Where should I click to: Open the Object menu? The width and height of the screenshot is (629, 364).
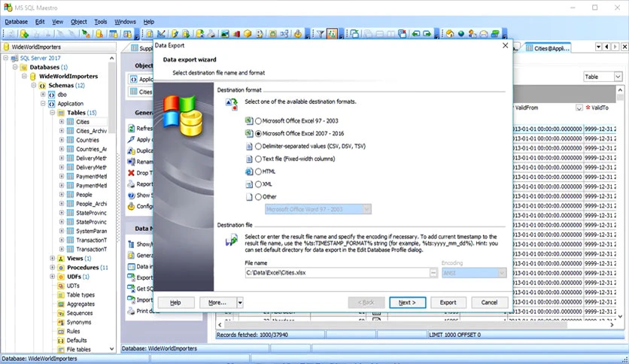point(78,22)
